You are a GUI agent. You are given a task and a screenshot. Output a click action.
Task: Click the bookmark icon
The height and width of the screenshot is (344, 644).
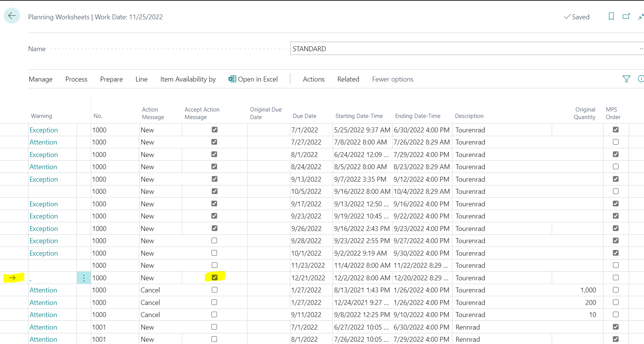coord(611,16)
